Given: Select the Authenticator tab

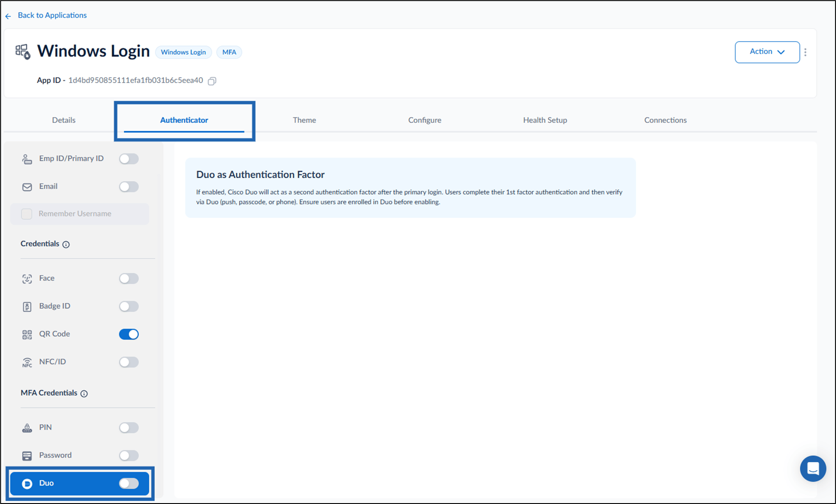Looking at the screenshot, I should (x=184, y=120).
